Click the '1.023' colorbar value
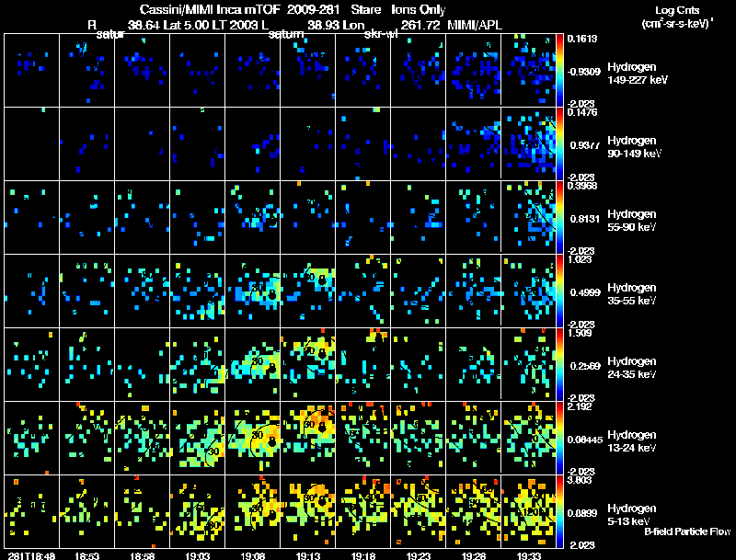Image resolution: width=736 pixels, height=560 pixels. [x=580, y=259]
